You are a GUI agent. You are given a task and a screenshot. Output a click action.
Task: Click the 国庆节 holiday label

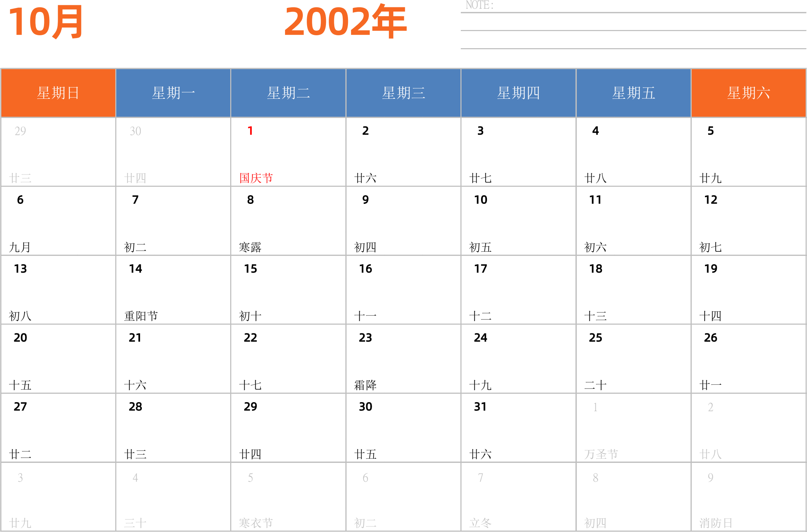[x=256, y=178]
